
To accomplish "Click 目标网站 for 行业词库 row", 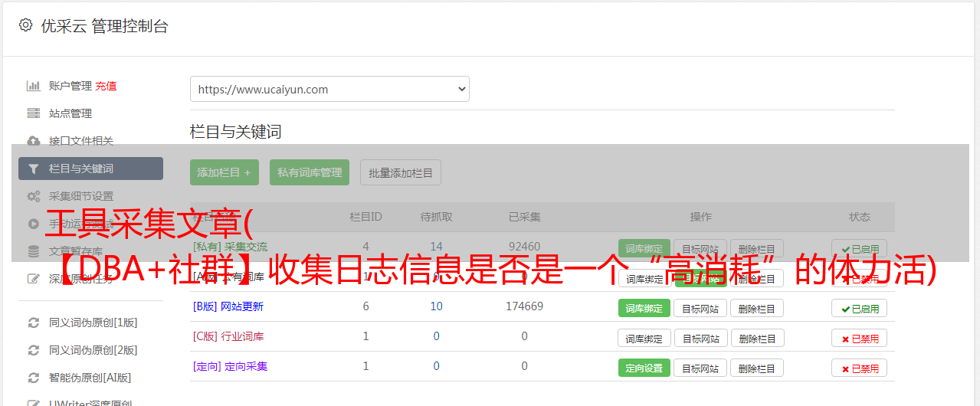I will coord(700,338).
